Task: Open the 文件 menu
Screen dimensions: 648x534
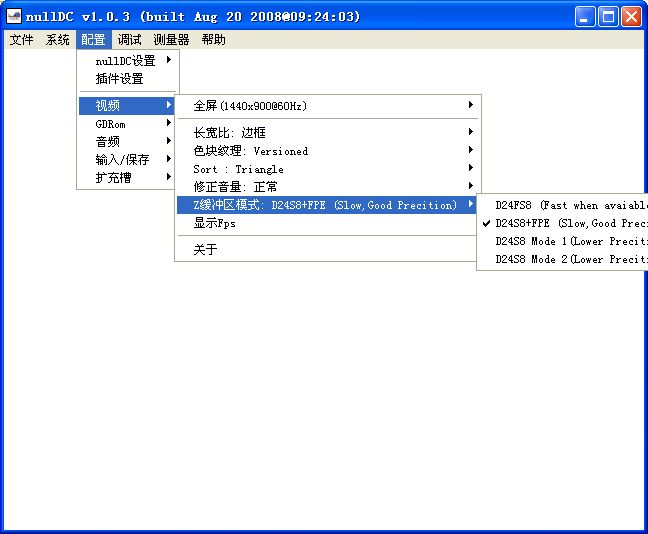Action: pyautogui.click(x=21, y=40)
